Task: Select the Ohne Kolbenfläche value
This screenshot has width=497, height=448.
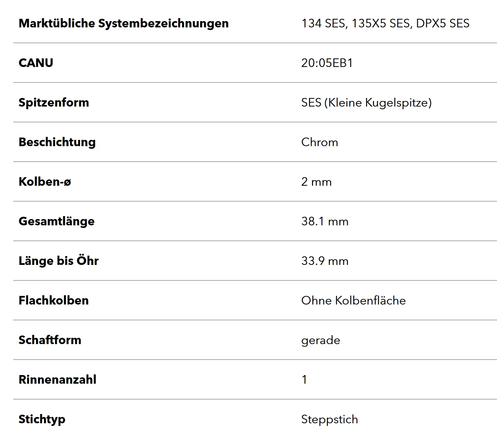Action: pos(354,301)
